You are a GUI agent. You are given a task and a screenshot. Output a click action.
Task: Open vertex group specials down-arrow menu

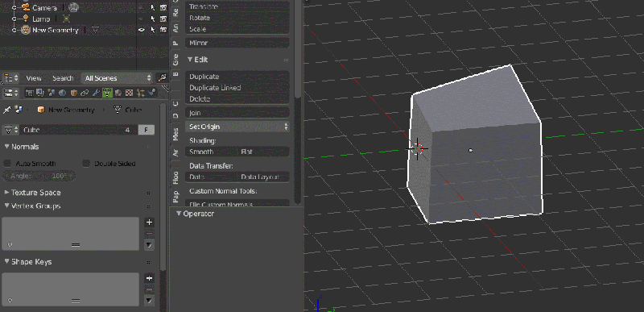click(x=150, y=245)
